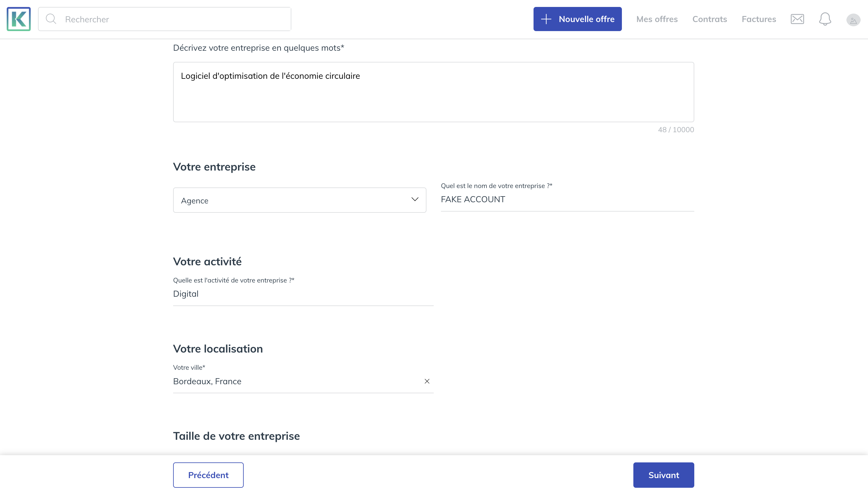This screenshot has width=868, height=495.
Task: Expand the Agence company type dropdown
Action: (300, 200)
